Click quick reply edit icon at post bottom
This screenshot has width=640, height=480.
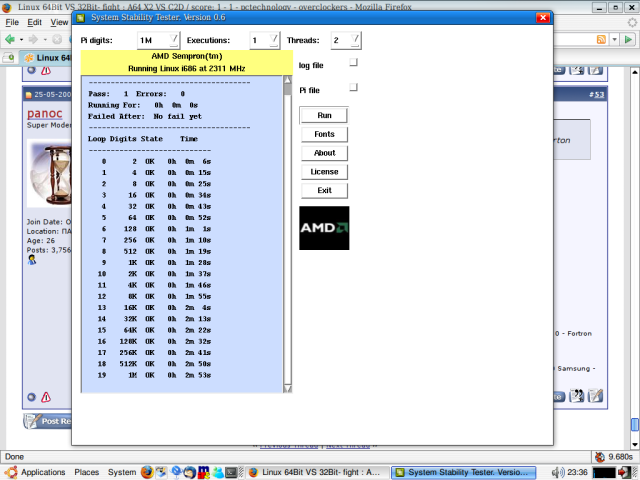pos(596,396)
